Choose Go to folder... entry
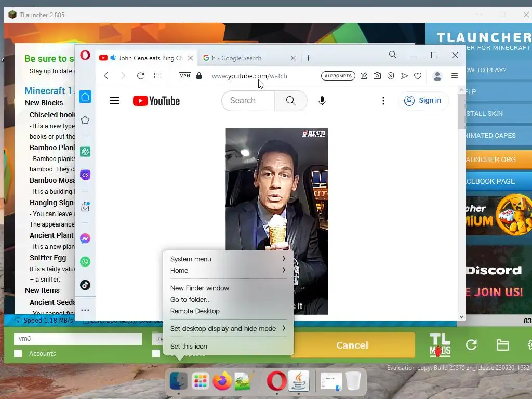532x399 pixels. click(x=190, y=300)
